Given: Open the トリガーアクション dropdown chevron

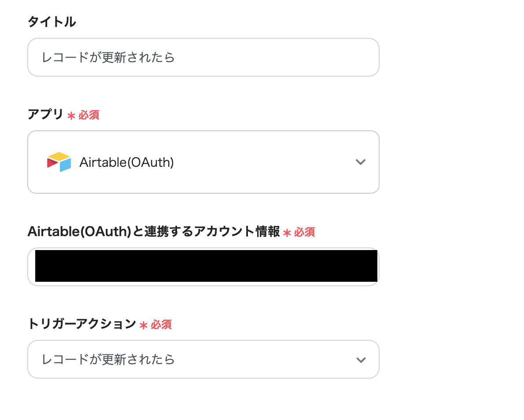Looking at the screenshot, I should pyautogui.click(x=361, y=360).
